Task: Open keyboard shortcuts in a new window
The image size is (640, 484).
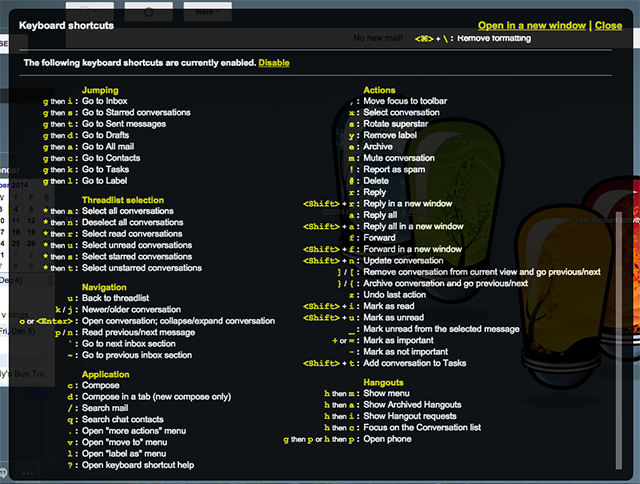Action: point(545,25)
